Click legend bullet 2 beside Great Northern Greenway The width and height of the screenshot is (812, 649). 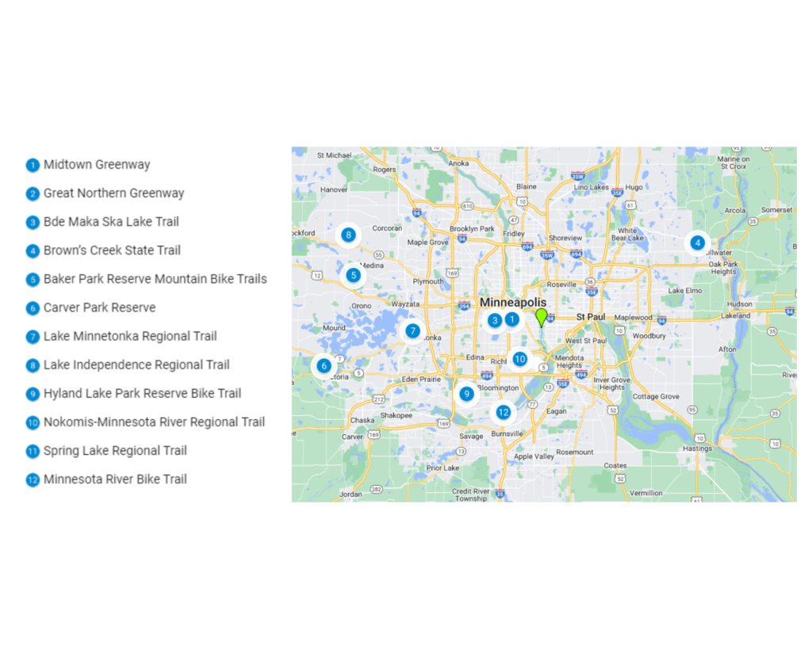33,193
